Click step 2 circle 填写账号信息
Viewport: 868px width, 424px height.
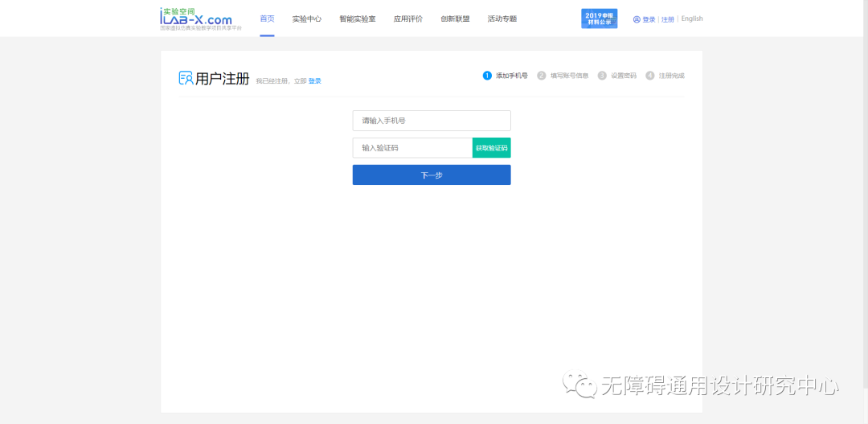[x=542, y=76]
